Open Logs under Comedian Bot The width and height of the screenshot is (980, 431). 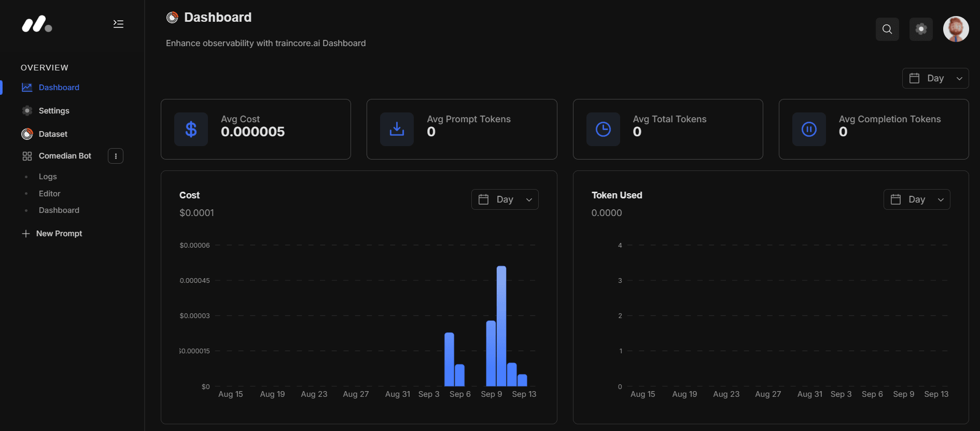coord(48,177)
